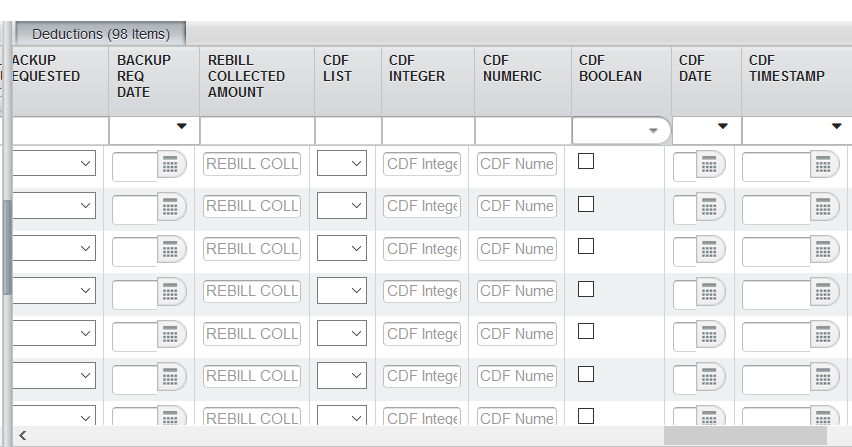852x447 pixels.
Task: Check the first row CDF Boolean checkbox
Action: click(586, 161)
